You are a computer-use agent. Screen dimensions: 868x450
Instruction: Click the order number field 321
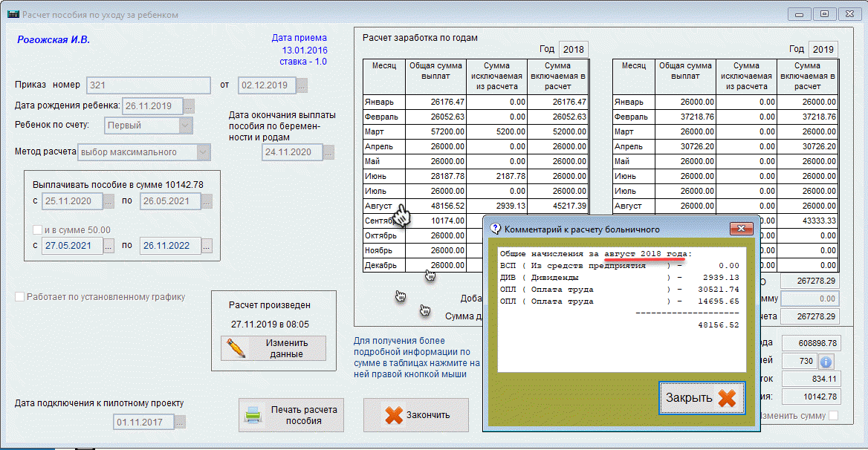pos(149,85)
